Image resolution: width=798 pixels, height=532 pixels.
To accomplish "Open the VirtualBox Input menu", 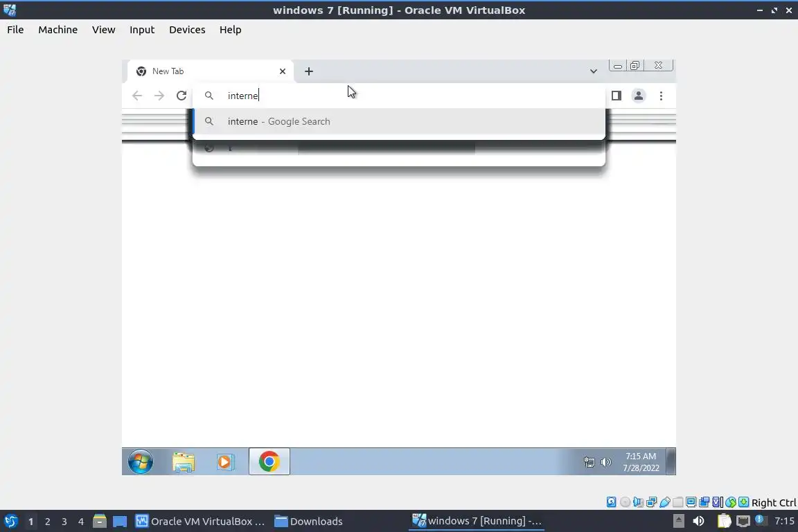I will [x=142, y=30].
